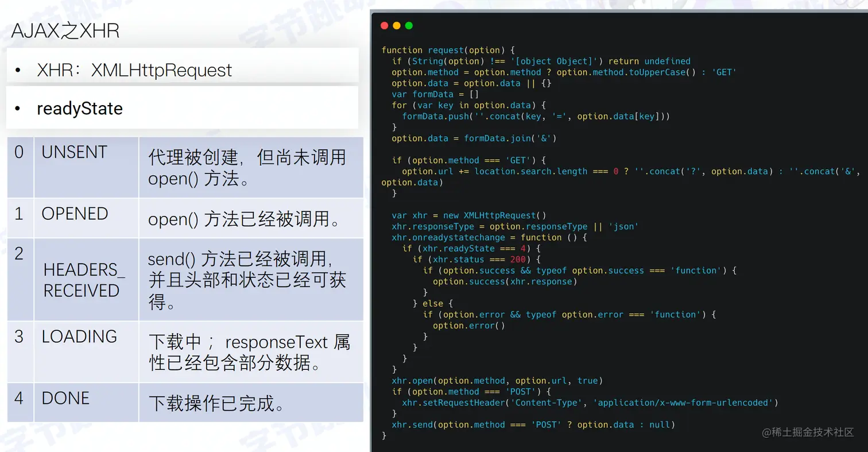Click the value 3 cell beside LOADING
The image size is (868, 452).
coord(20,351)
